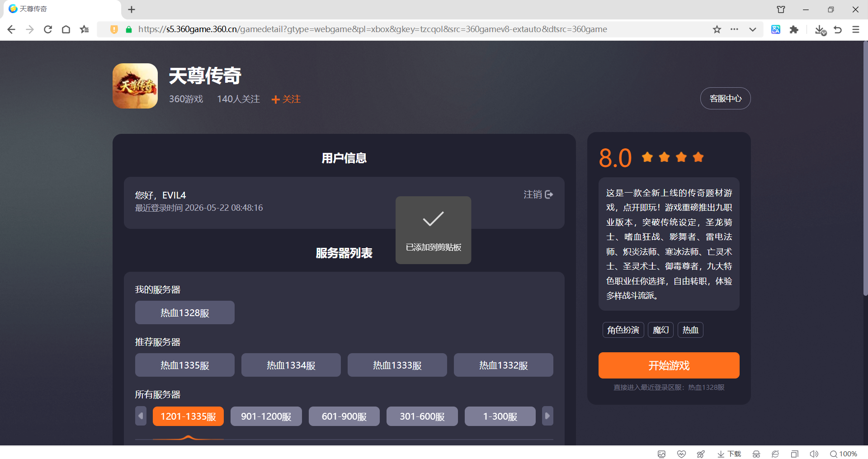868x459 pixels.
Task: Open 下载 downloads in status bar
Action: click(x=729, y=454)
